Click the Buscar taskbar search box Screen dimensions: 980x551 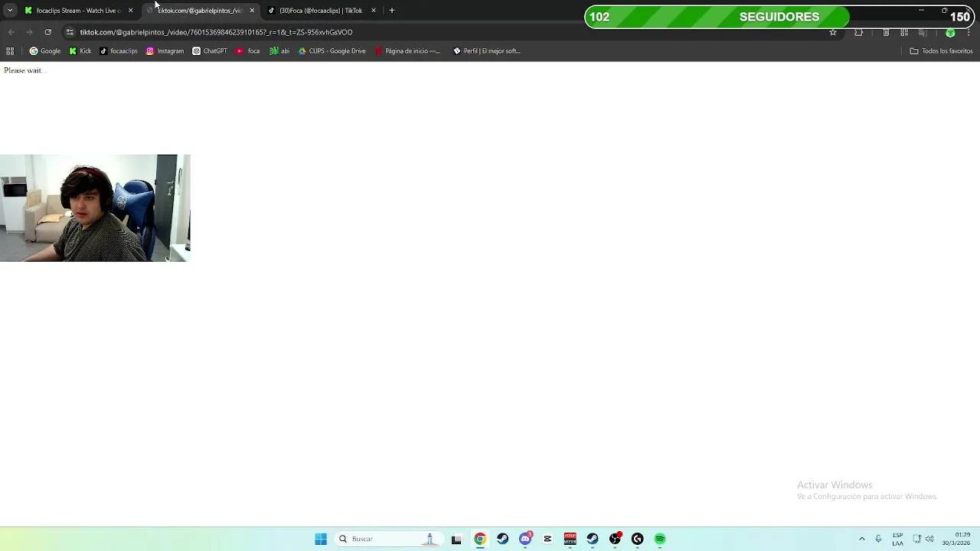point(387,539)
